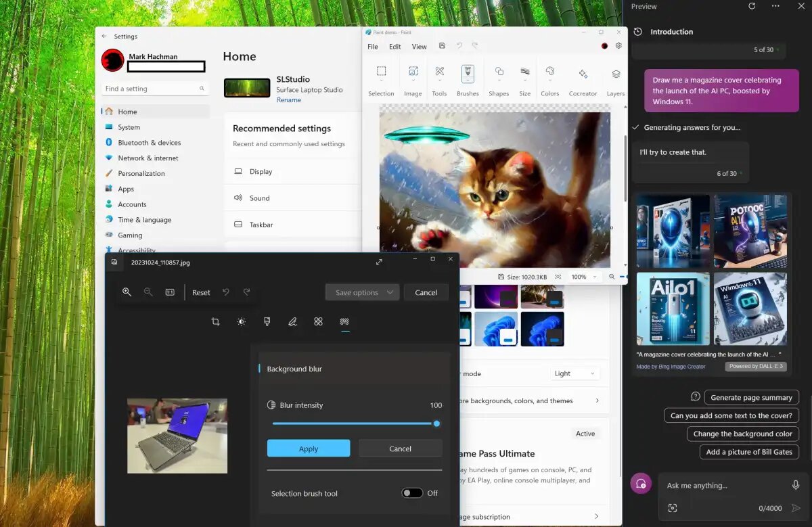Open Sound recommended setting
Screen dimensions: 812x527
coord(293,198)
